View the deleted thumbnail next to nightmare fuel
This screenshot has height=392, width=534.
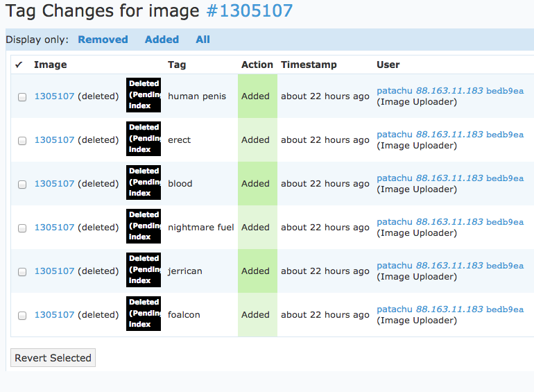(144, 226)
